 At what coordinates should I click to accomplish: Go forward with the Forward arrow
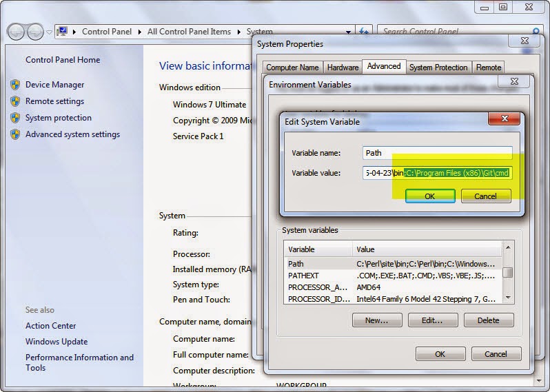click(35, 32)
